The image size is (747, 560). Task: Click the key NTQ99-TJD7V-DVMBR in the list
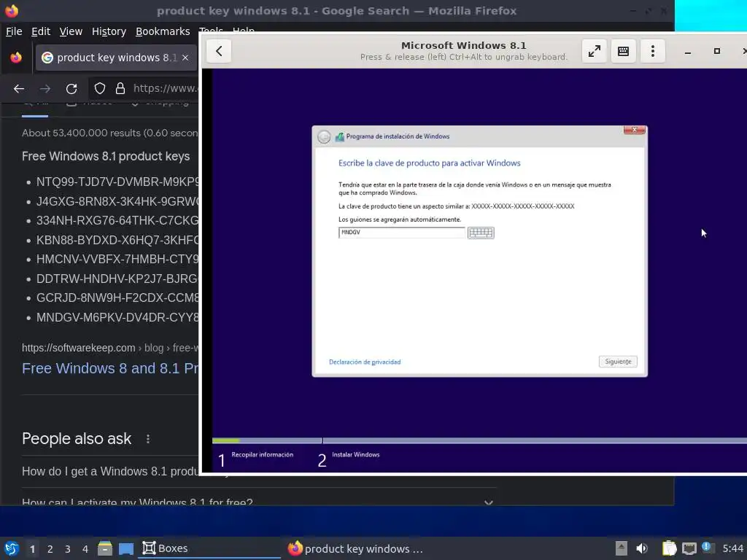[117, 182]
